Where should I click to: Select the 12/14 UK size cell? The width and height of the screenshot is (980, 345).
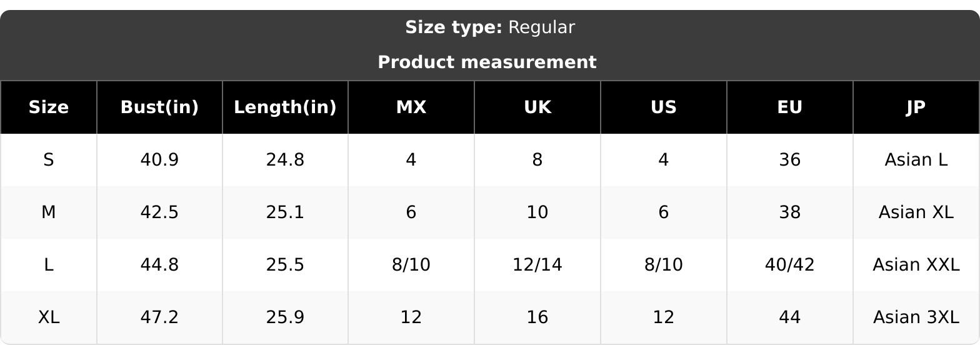pos(537,265)
